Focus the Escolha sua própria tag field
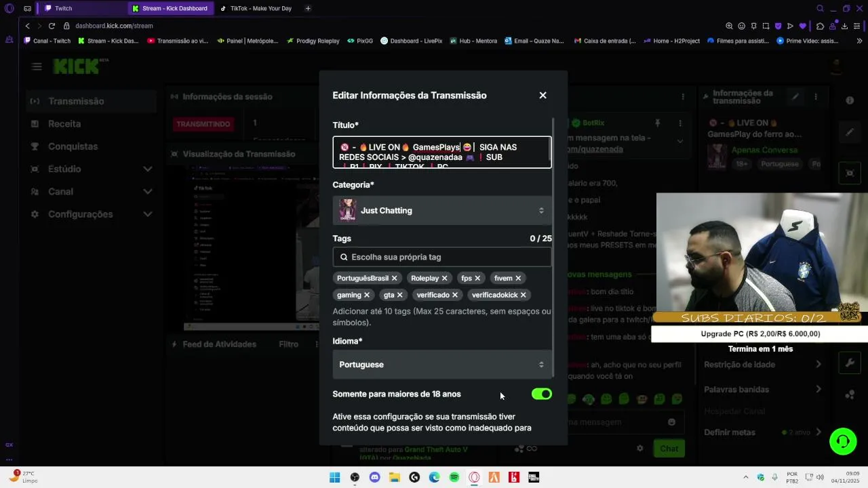Screen dimensions: 868x488 [442, 257]
